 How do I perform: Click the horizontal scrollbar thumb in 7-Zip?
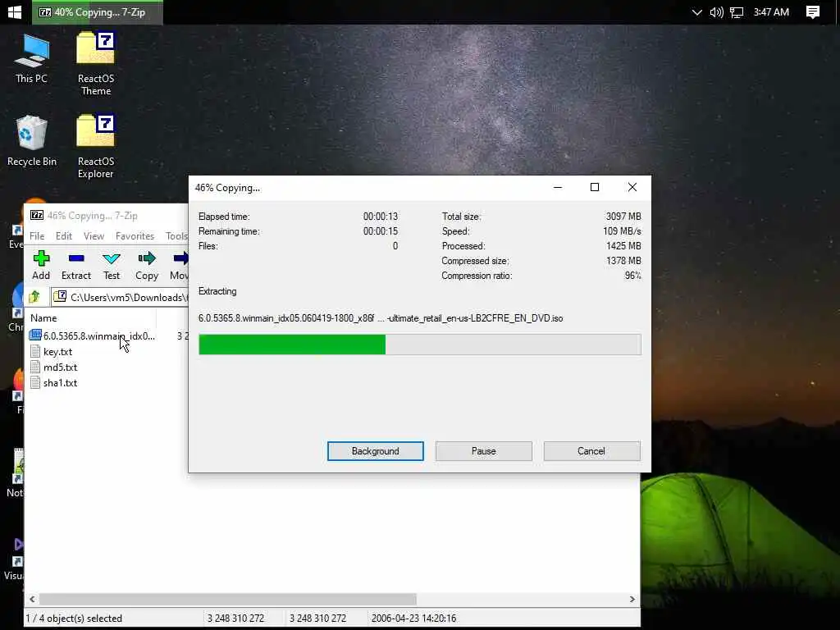[228, 599]
